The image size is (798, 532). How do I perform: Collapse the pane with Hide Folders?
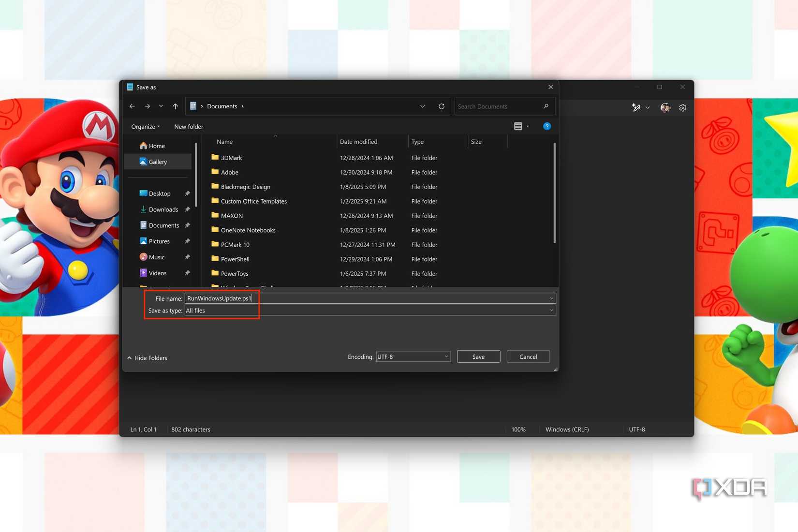[x=148, y=358]
